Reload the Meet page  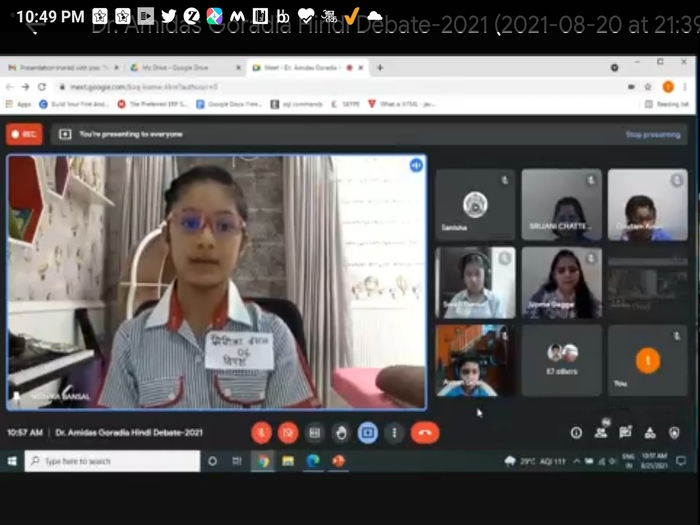click(42, 87)
